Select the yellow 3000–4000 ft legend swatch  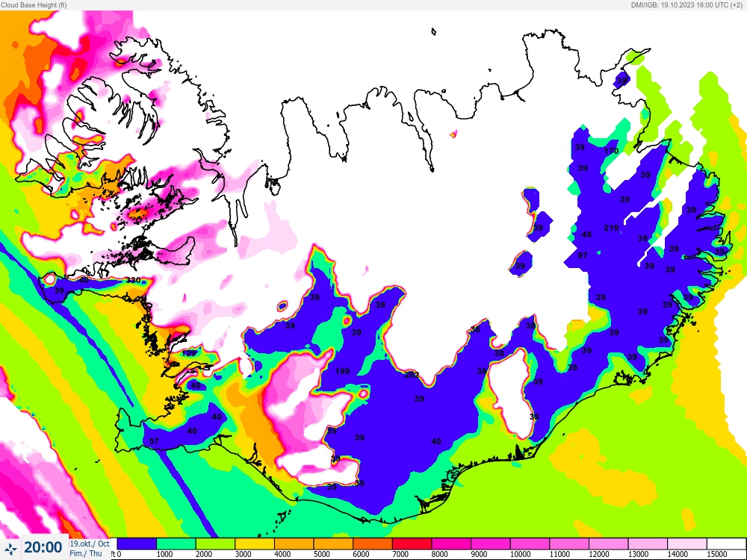point(255,544)
